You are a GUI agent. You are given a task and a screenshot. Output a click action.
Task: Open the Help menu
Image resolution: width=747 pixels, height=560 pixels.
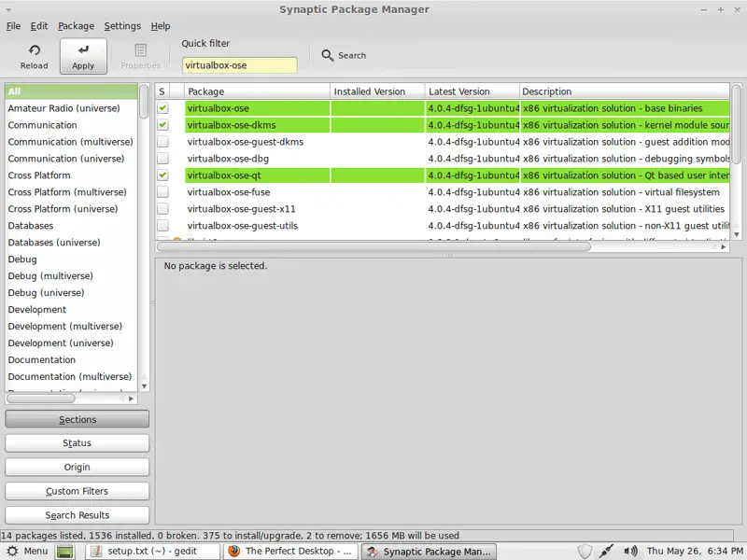click(x=161, y=26)
